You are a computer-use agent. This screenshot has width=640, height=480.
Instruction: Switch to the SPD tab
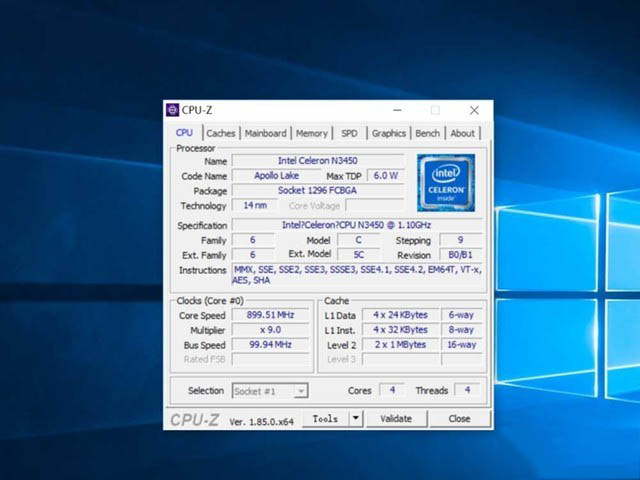(349, 133)
